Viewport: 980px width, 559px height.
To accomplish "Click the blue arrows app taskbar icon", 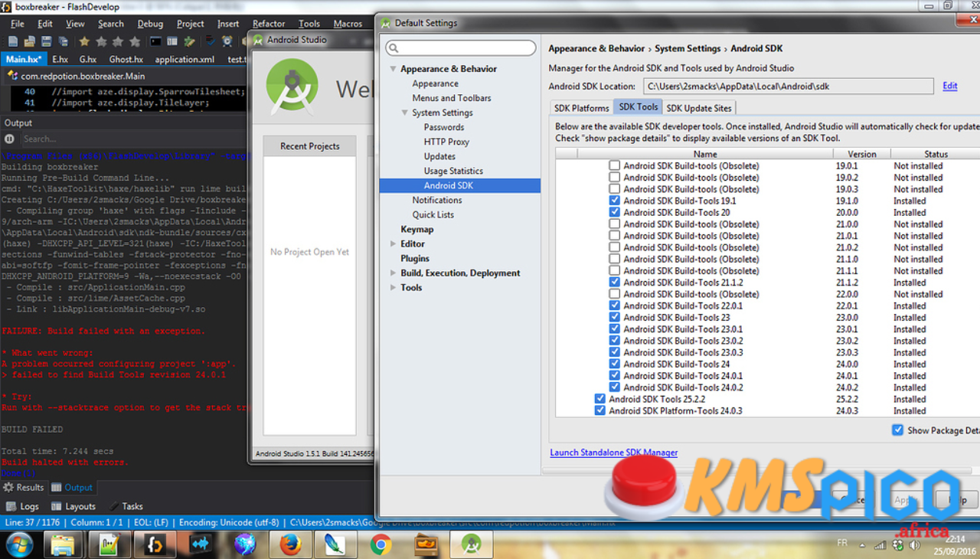I will click(x=200, y=544).
